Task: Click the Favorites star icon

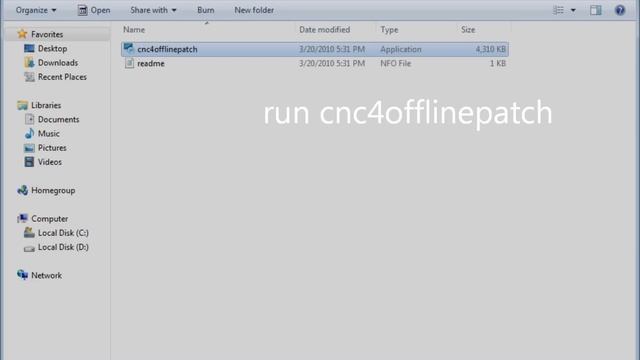Action: point(22,34)
